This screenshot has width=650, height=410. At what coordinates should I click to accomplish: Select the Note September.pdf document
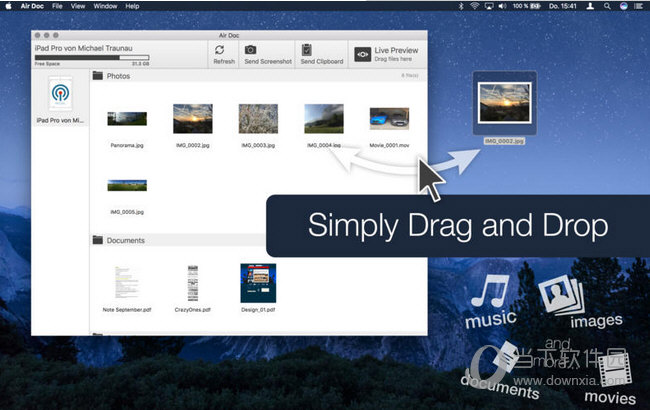coord(127,283)
